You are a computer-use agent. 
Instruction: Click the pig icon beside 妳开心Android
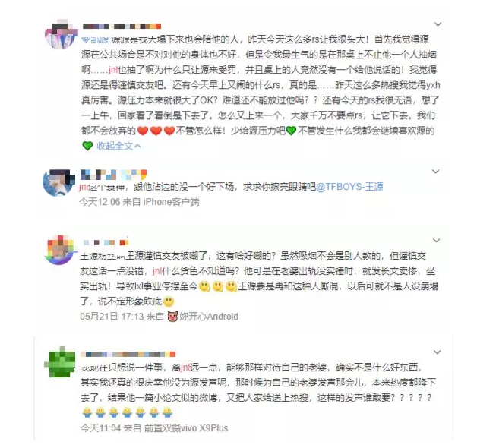coord(172,317)
